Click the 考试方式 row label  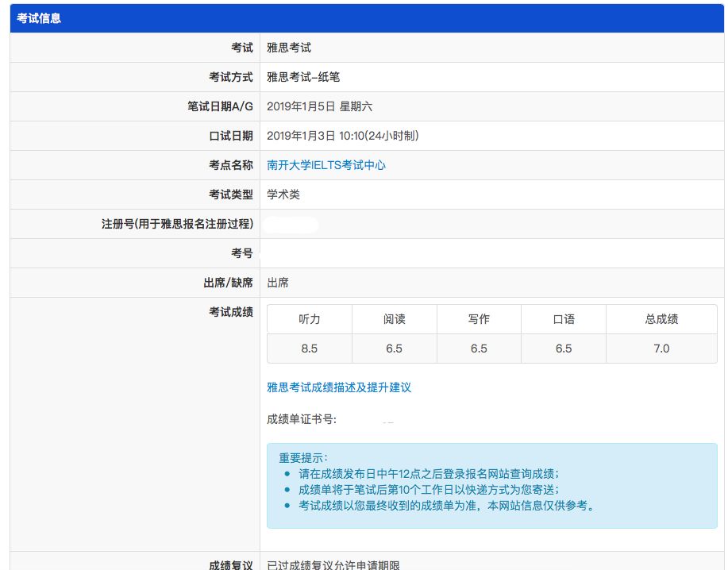pyautogui.click(x=231, y=77)
